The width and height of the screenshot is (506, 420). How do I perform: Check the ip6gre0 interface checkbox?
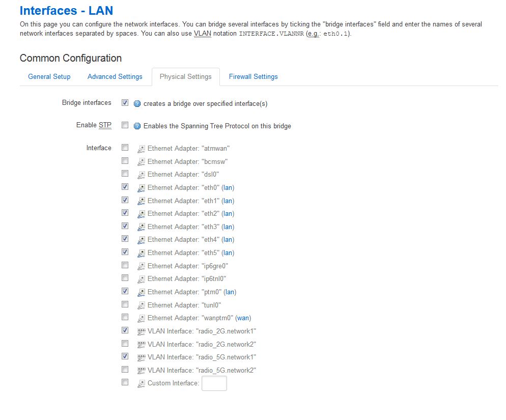coord(125,265)
